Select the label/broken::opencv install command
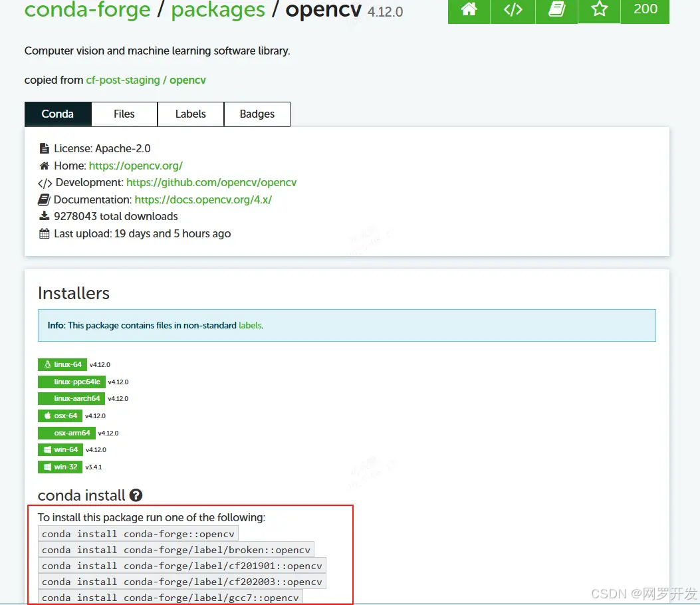700x605 pixels. [176, 550]
